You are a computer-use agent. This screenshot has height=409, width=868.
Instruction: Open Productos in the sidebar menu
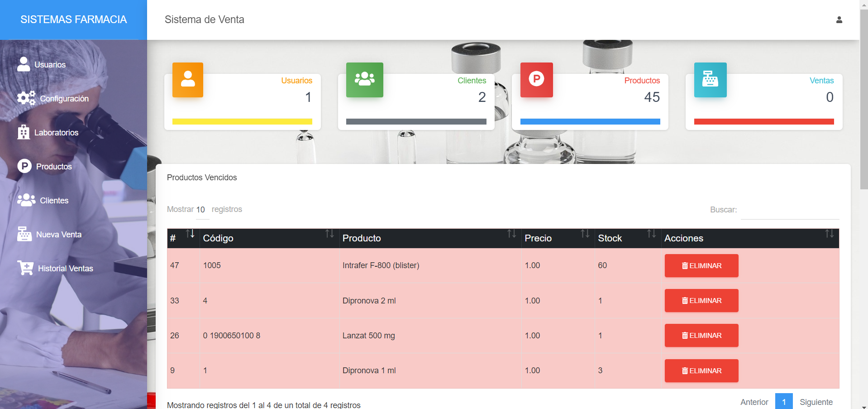[54, 167]
